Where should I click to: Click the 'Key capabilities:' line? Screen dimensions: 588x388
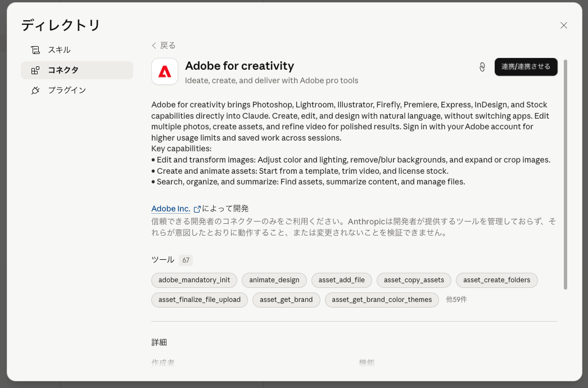point(182,148)
